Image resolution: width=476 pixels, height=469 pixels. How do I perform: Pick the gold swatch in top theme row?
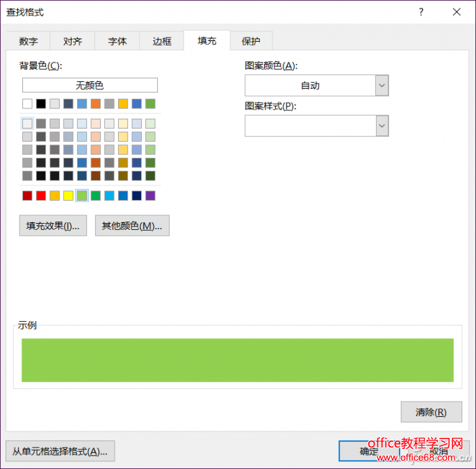tap(123, 104)
